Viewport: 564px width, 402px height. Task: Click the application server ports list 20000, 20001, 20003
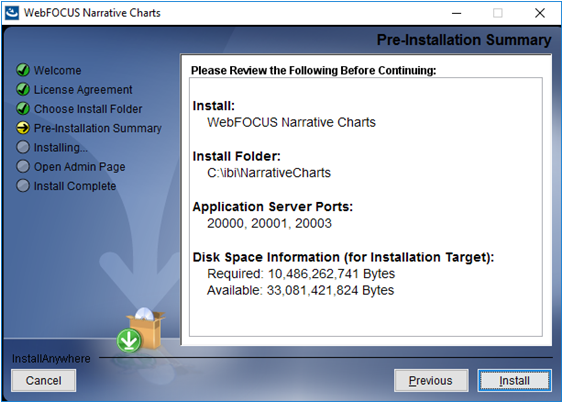pyautogui.click(x=269, y=223)
